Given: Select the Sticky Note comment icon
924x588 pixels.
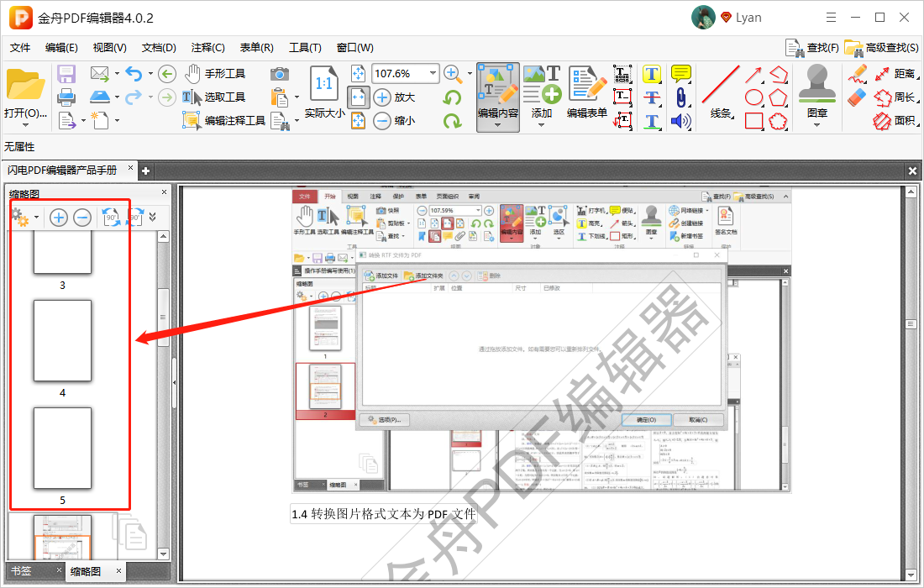Looking at the screenshot, I should (681, 74).
